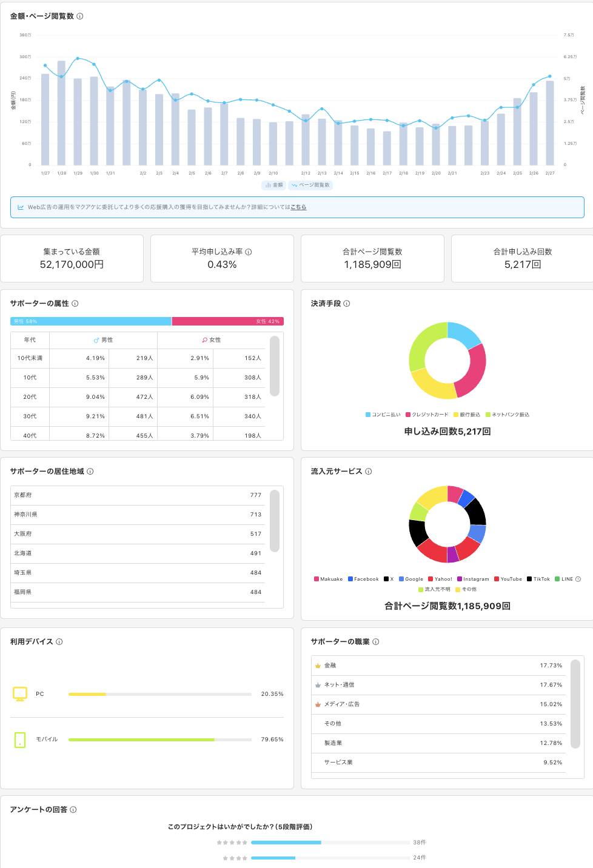The height and width of the screenshot is (868, 593).
Task: Click the four-star rating bar with 24件
Action: point(330,858)
